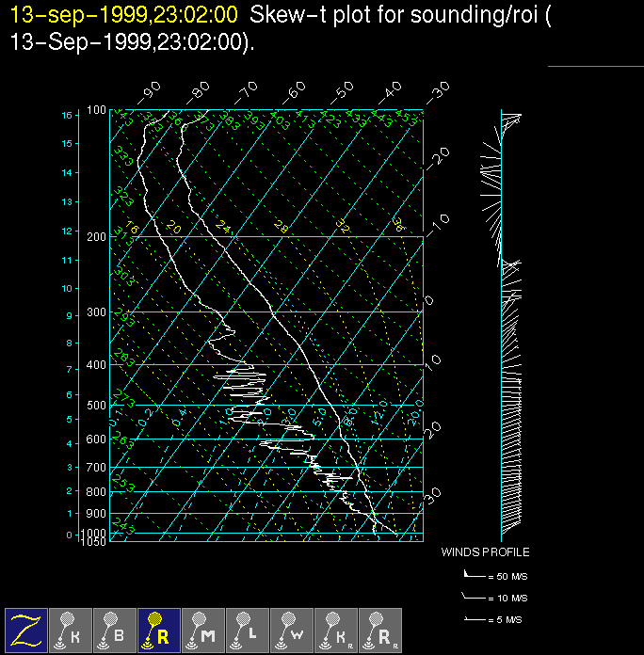Click the -90 temperature label above plot
Viewport: 644px width, 655px height.
tap(149, 91)
